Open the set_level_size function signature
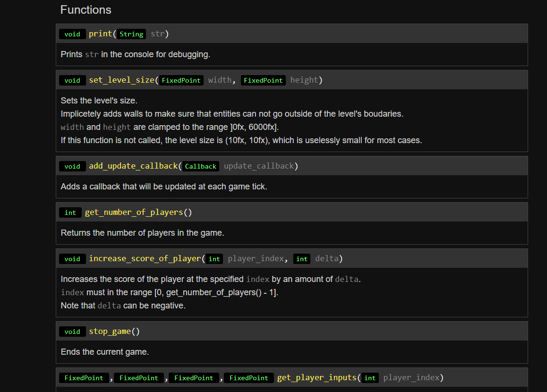This screenshot has height=392, width=547. 121,80
